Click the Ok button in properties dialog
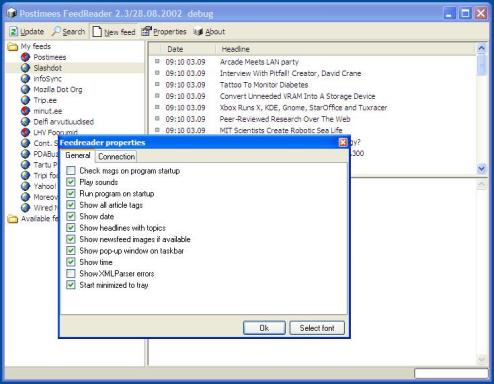494x384 pixels. [x=264, y=328]
